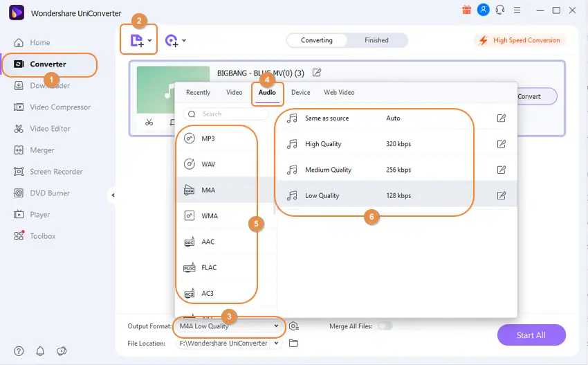Screen dimensions: 588x365
Task: Open Merger in the sidebar
Action: (34, 150)
